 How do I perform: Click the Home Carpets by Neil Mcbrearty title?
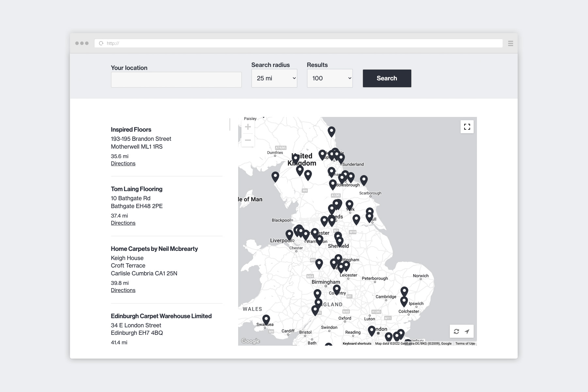tap(154, 249)
